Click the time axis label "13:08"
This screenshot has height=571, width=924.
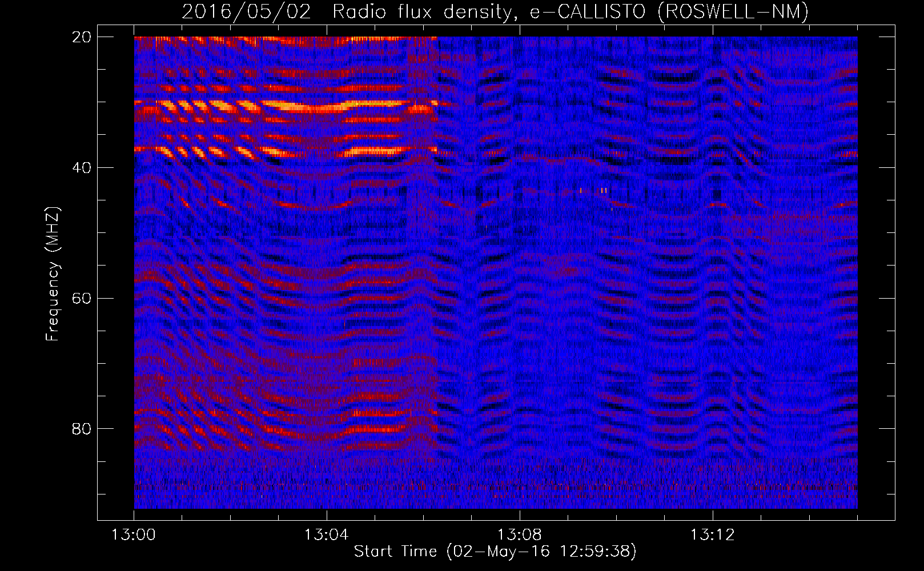520,535
